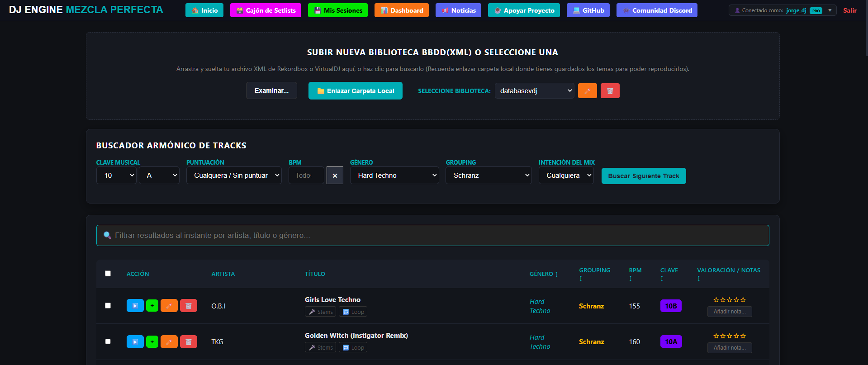Open the Dashboard nav item
Screen dimensions: 868x365
tap(402, 10)
